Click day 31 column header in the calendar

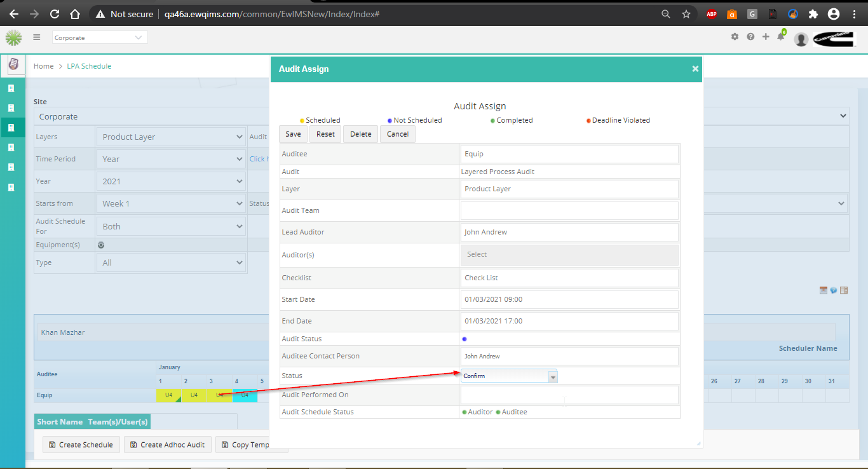tap(831, 381)
